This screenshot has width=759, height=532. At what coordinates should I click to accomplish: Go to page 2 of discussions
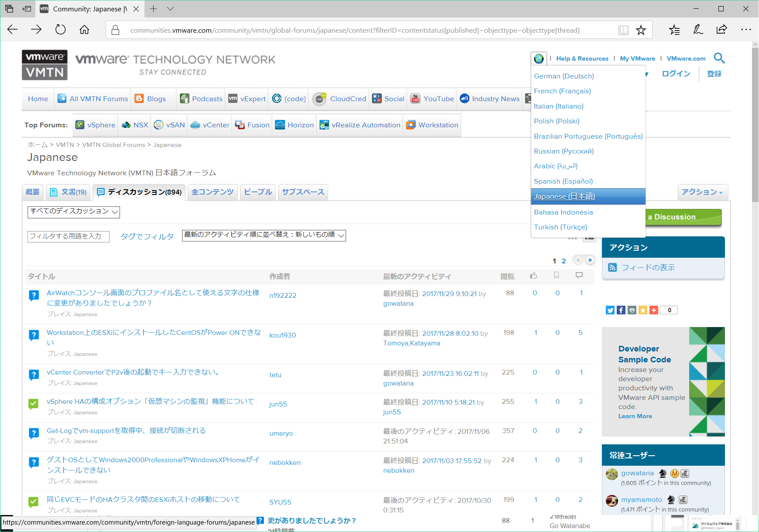click(x=563, y=261)
